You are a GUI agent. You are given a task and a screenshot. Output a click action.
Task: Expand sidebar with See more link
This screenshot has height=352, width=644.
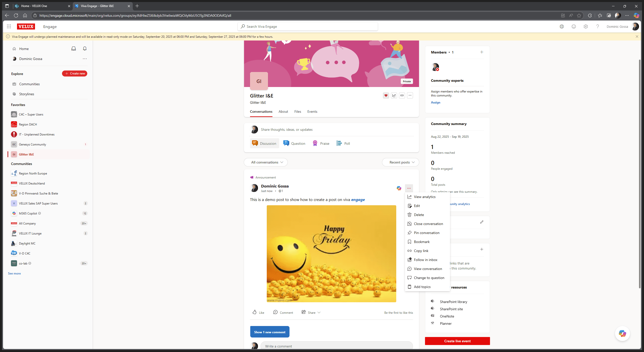point(14,273)
